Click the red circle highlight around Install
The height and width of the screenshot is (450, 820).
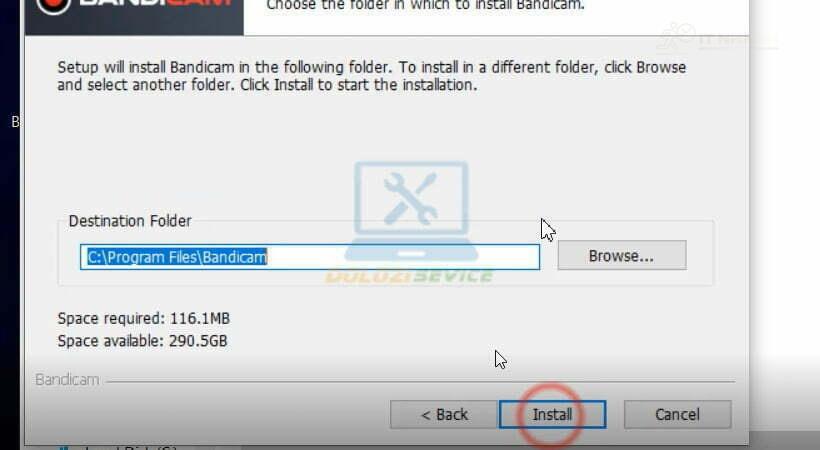[x=550, y=414]
